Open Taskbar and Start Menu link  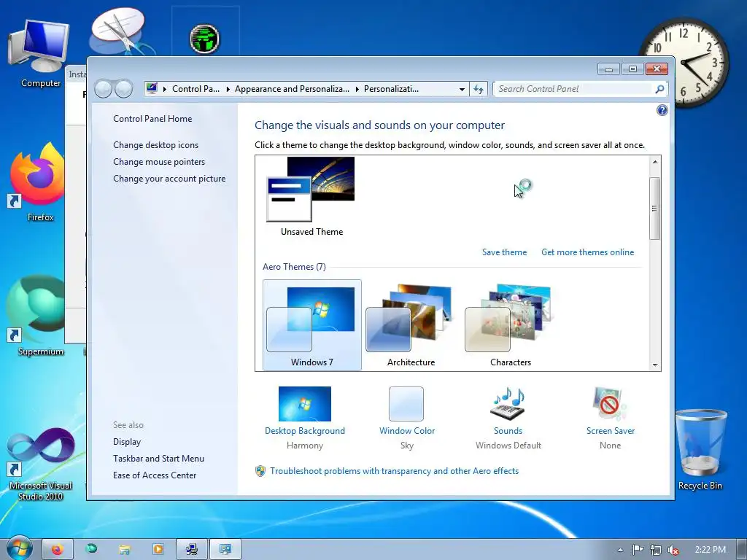click(x=158, y=459)
